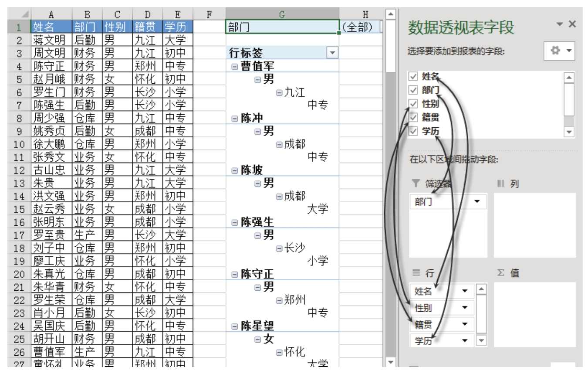
Task: Select the 部门 filter cell G1
Action: pos(282,27)
